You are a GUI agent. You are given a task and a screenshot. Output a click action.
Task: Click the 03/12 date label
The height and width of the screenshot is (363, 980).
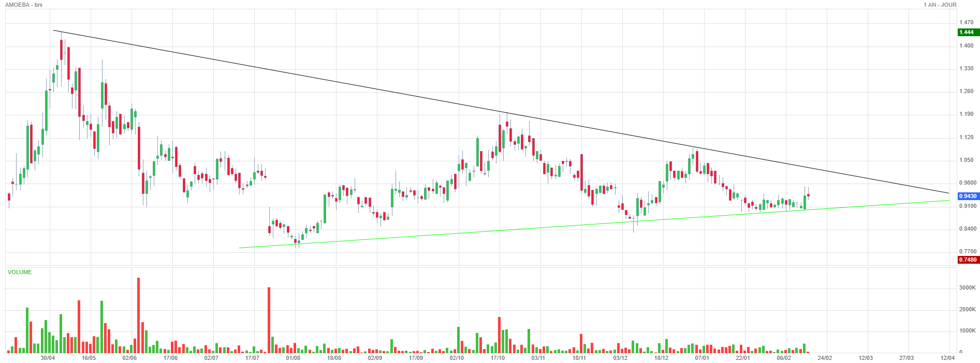tap(620, 358)
